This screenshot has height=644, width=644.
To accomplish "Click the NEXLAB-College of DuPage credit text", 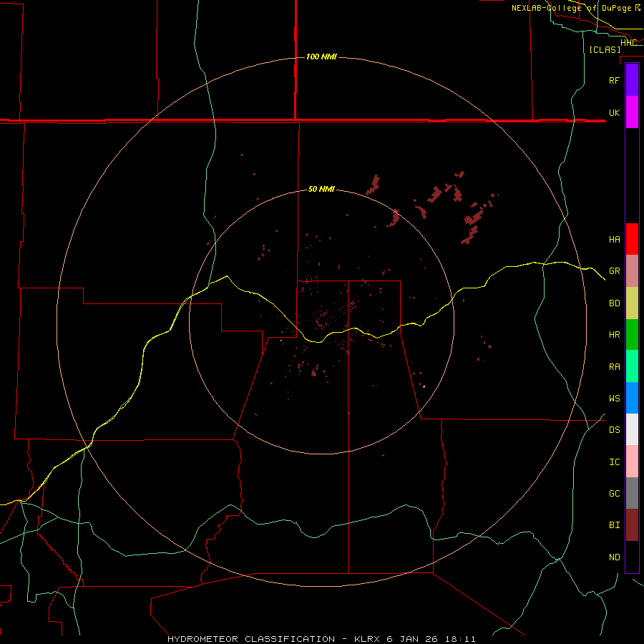I will 571,8.
